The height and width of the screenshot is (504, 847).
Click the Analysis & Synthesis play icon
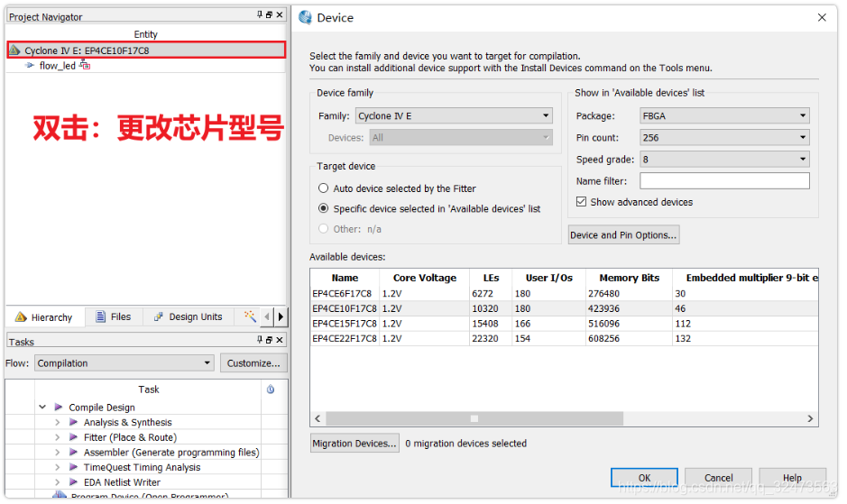[x=74, y=423]
